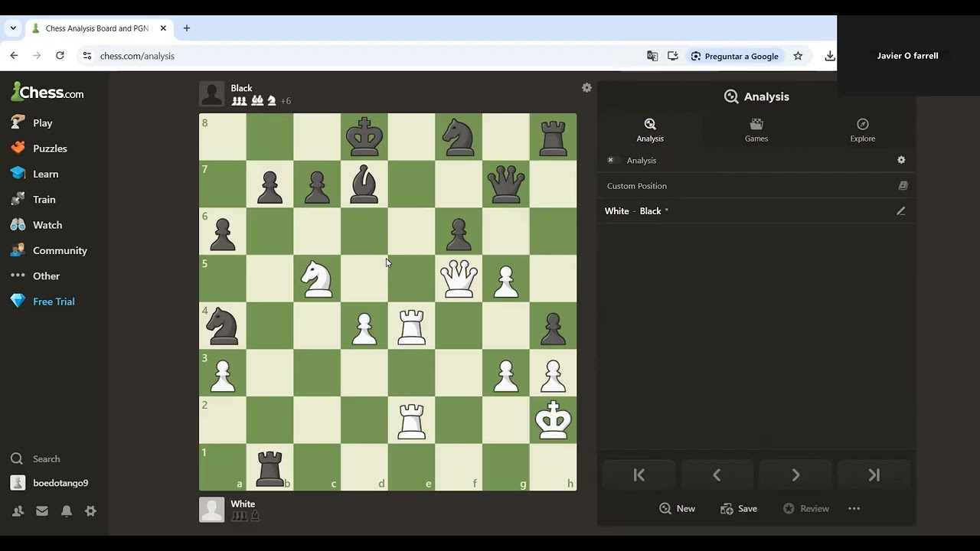Click the Review button
This screenshot has height=551, width=980.
tap(805, 509)
